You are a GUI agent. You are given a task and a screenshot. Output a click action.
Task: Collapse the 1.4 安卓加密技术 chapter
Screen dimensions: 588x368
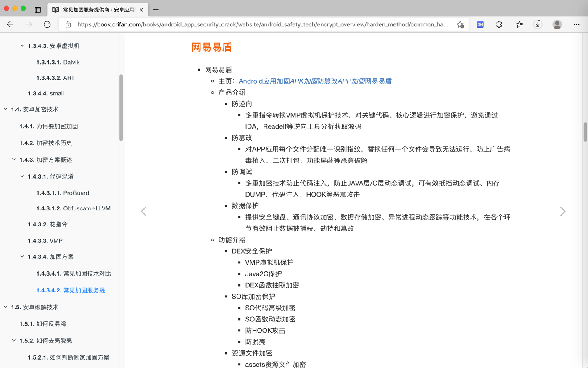click(x=5, y=109)
